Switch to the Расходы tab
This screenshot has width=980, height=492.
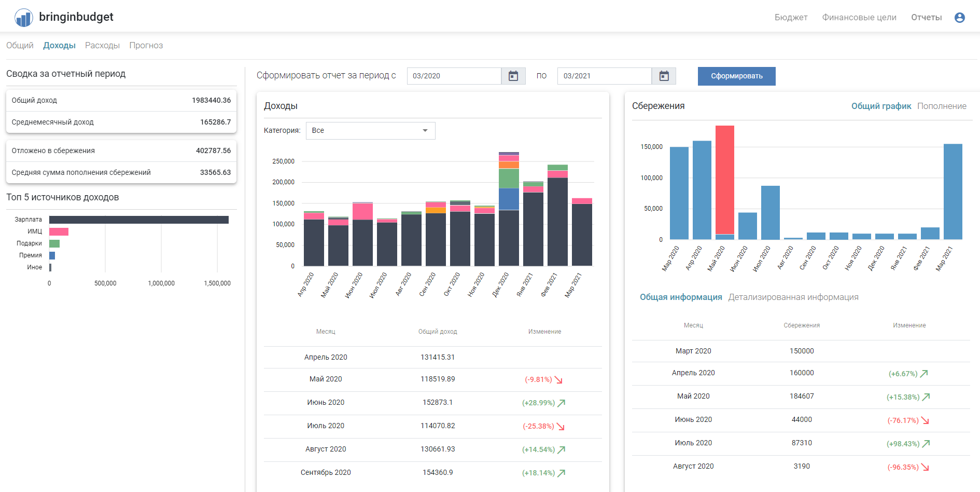[102, 46]
